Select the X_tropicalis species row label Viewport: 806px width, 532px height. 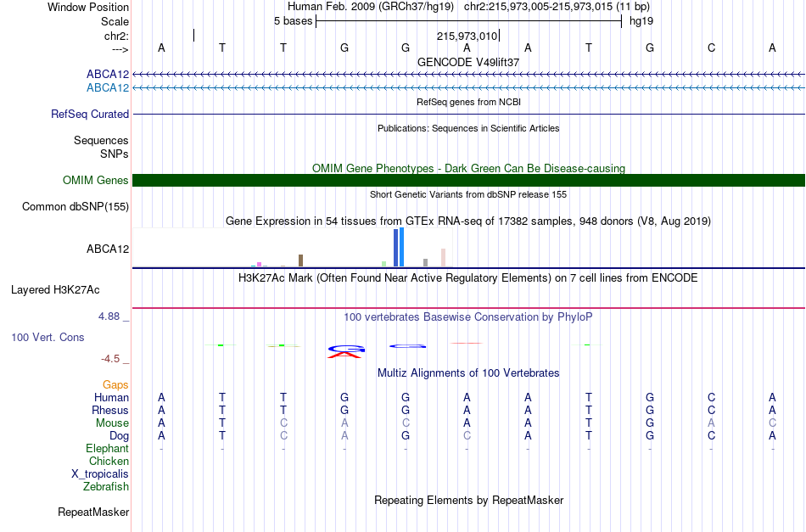click(100, 474)
